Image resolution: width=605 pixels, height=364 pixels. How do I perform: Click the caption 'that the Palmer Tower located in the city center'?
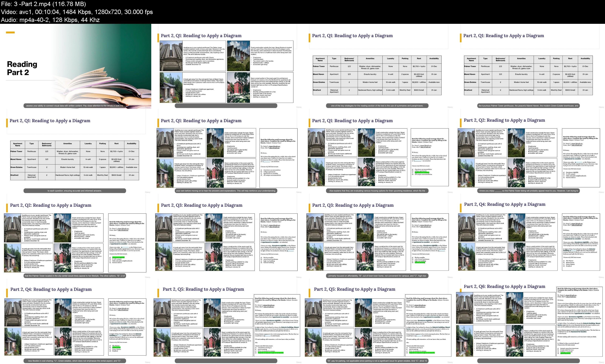point(74,276)
